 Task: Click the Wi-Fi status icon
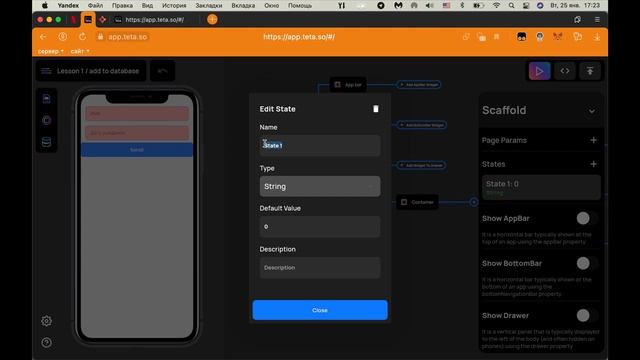pos(497,5)
